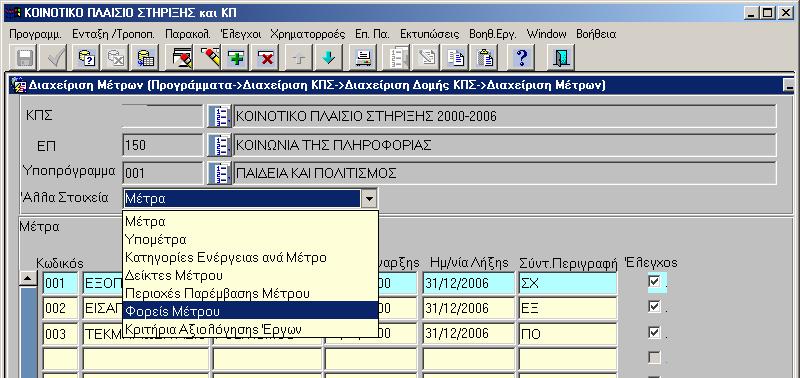
Task: Open the Προγραμμ. menu
Action: coord(36,34)
